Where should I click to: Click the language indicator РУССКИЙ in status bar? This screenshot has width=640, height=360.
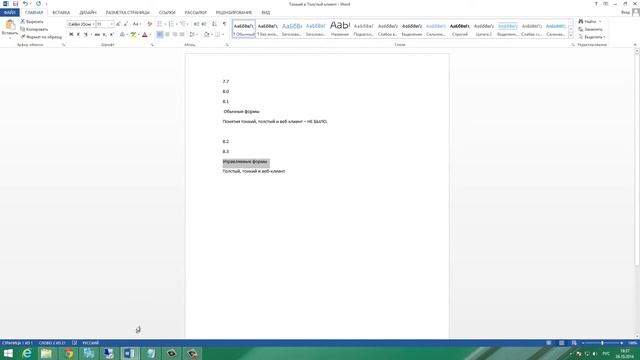pyautogui.click(x=91, y=343)
